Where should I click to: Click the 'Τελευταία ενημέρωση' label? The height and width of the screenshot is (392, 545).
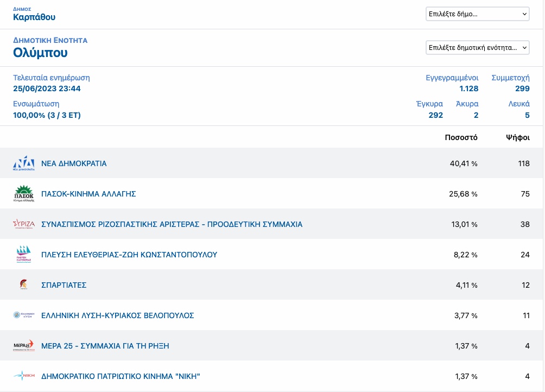[52, 78]
